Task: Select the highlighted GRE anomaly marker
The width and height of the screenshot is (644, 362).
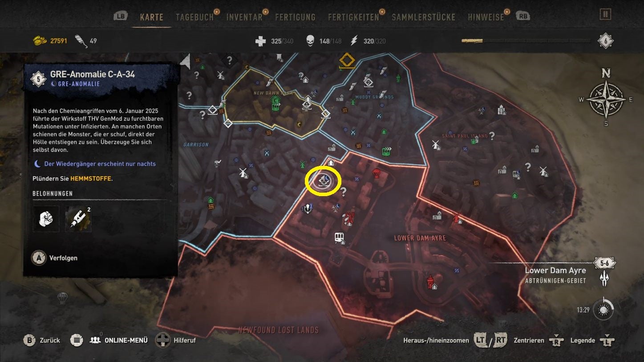Action: tap(323, 181)
